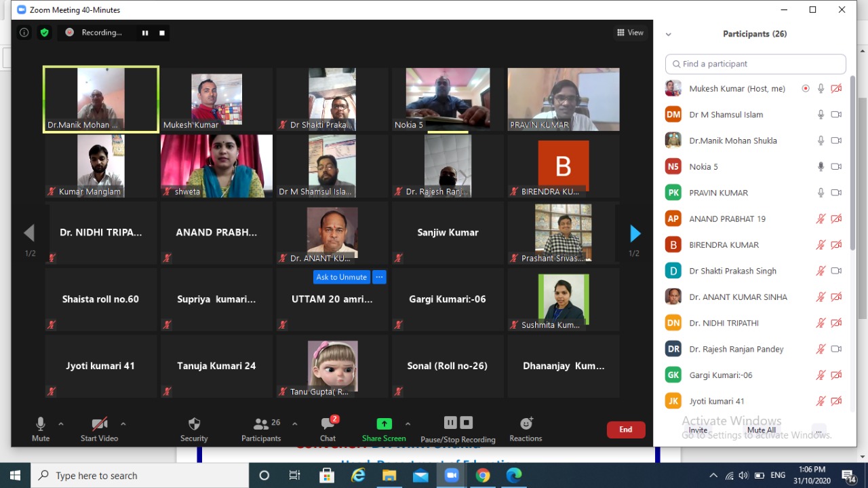The width and height of the screenshot is (868, 488).
Task: Click the pause icon above Pause/Stop Recording
Action: (x=450, y=423)
